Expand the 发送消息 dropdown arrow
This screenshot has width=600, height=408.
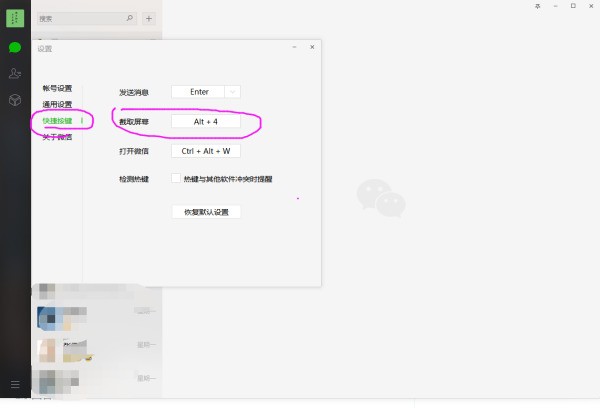click(232, 92)
